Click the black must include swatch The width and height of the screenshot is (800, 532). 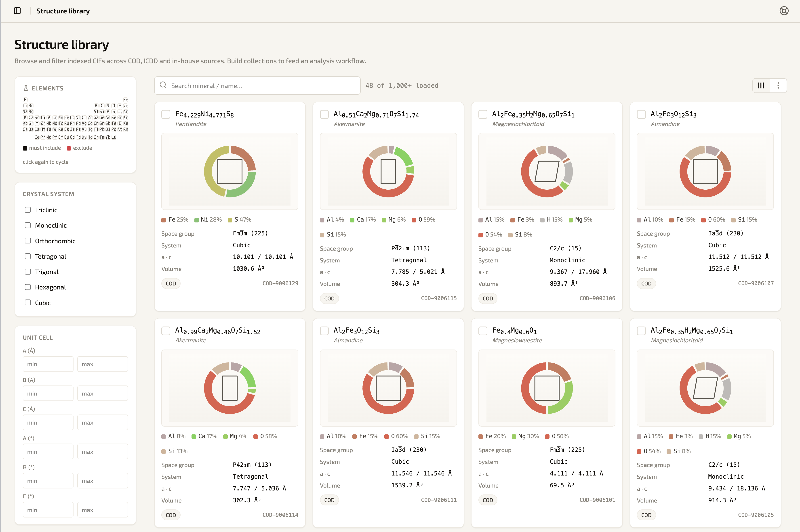click(25, 148)
